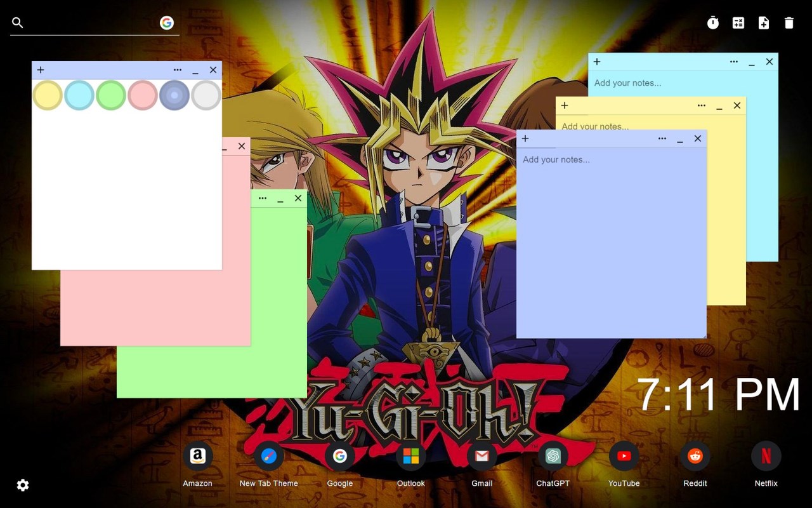Close the yellow note
Viewport: 812px width, 508px height.
click(737, 105)
